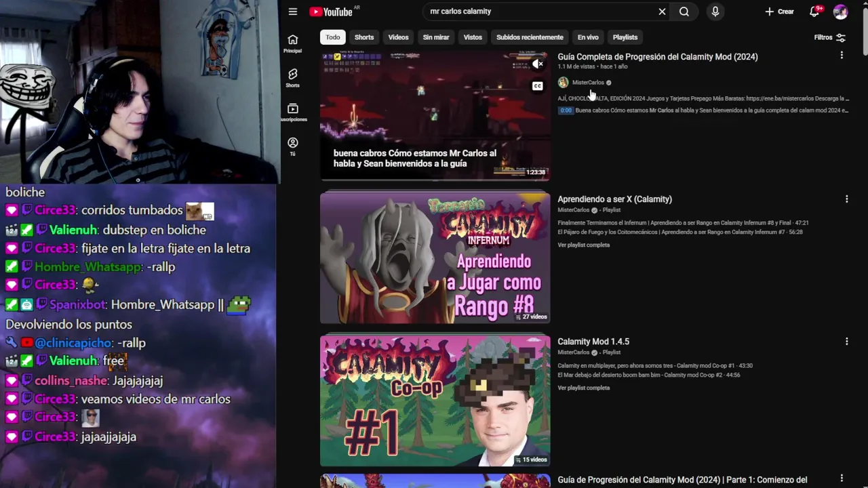Jump to the 0:00 chapter timestamp link
Image resolution: width=868 pixels, height=488 pixels.
566,110
